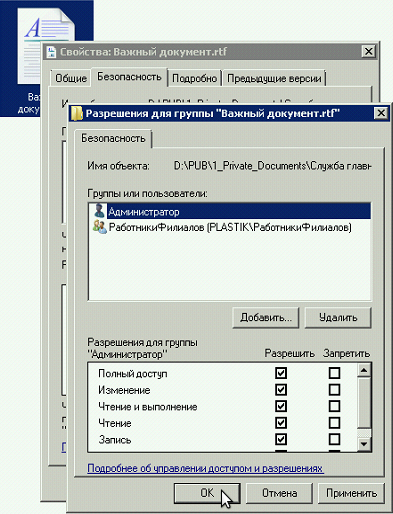
Task: Click the Добавить button
Action: pyautogui.click(x=266, y=318)
